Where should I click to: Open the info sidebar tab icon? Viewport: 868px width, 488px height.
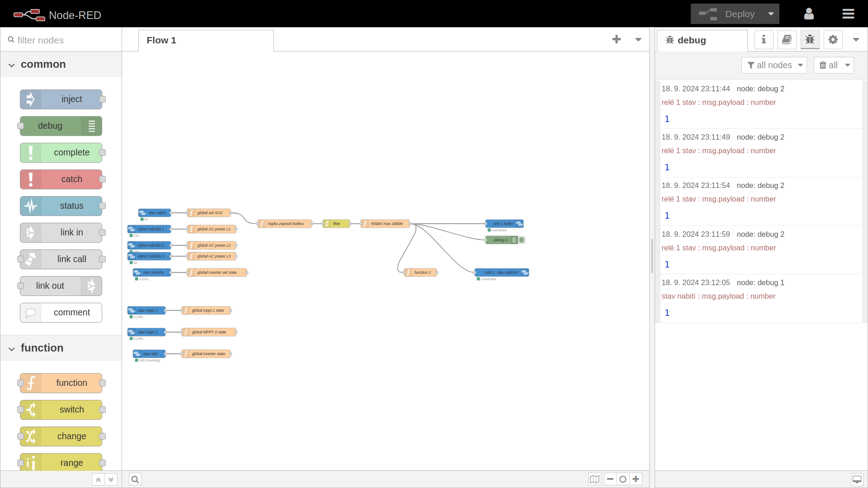click(764, 40)
